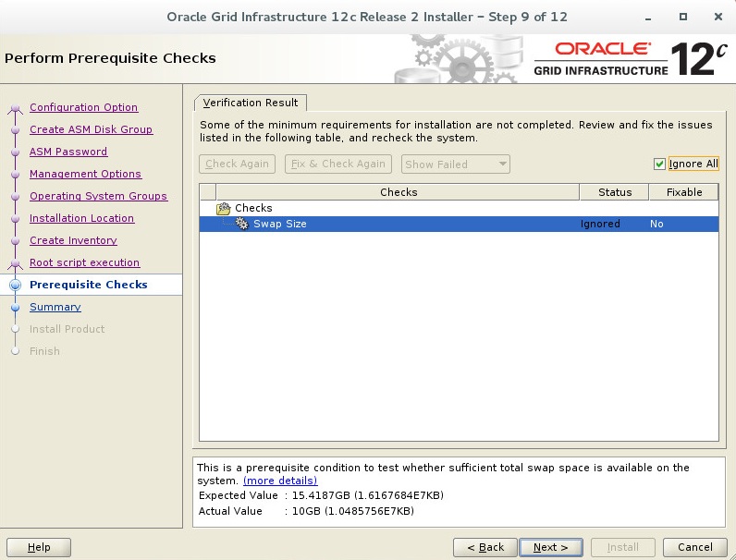Click the Fix & Check Again button

tap(338, 164)
